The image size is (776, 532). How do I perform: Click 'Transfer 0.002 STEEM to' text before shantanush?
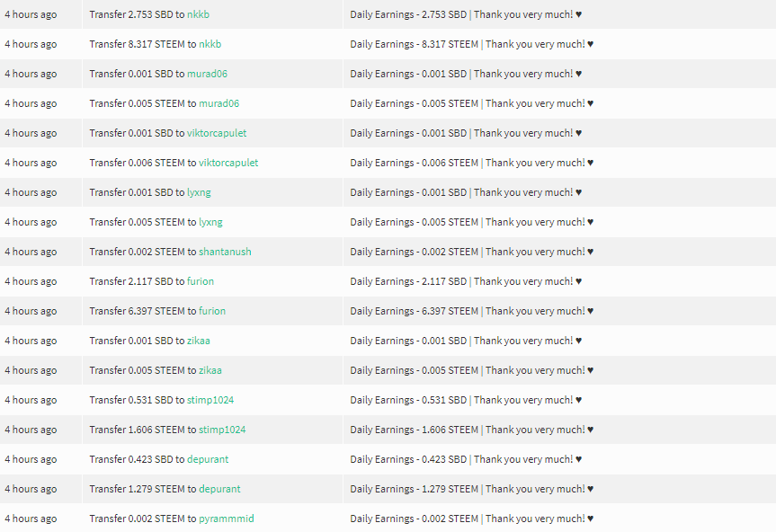click(x=143, y=252)
